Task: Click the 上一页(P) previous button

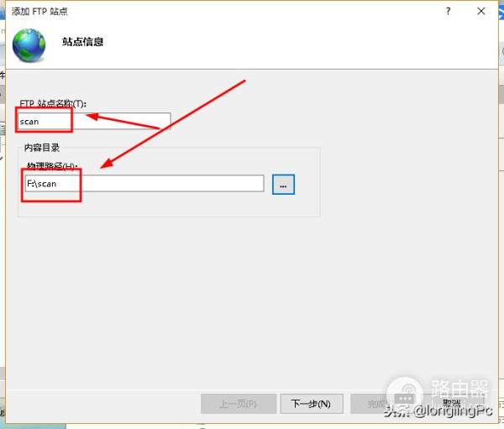Action: 239,404
